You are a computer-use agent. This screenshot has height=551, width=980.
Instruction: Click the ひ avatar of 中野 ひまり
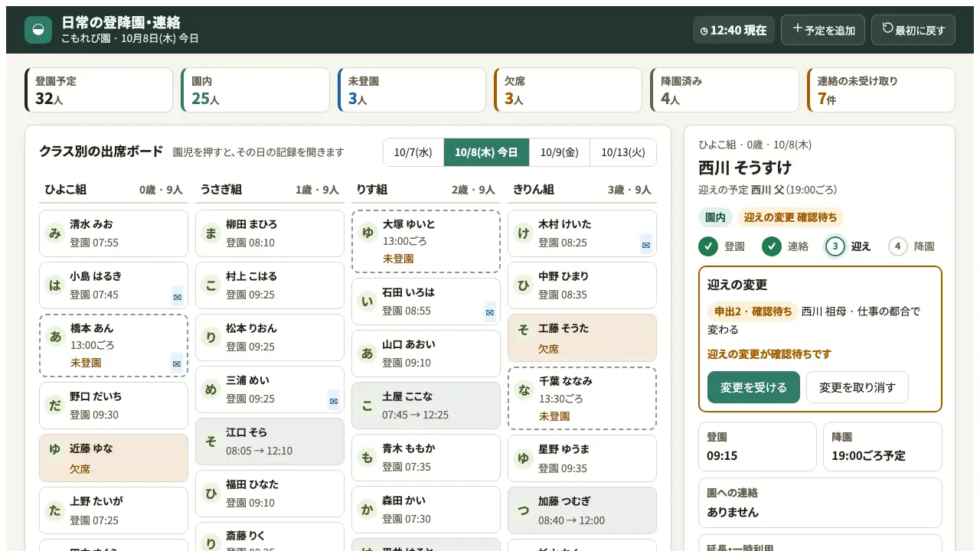point(524,285)
